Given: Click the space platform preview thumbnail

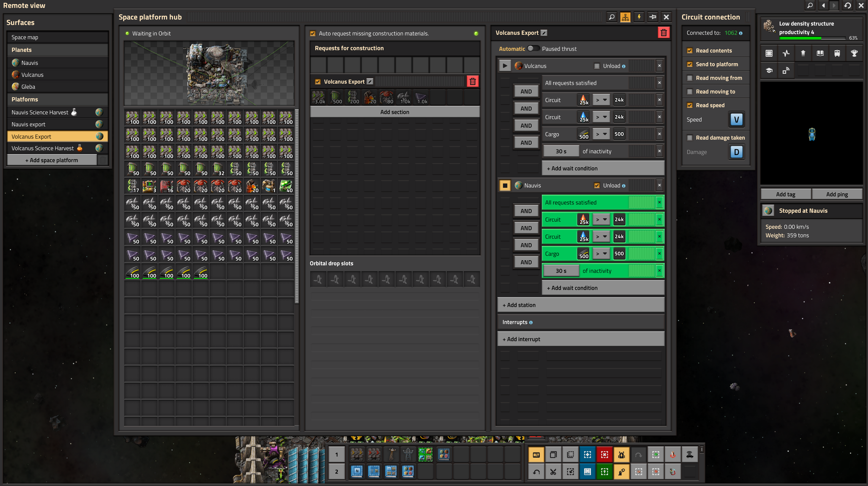Looking at the screenshot, I should 209,73.
